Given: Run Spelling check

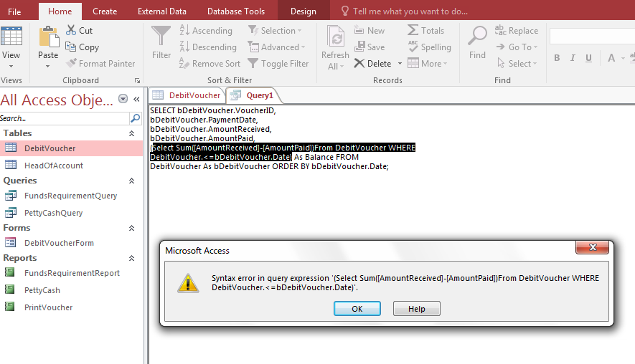Looking at the screenshot, I should [429, 47].
